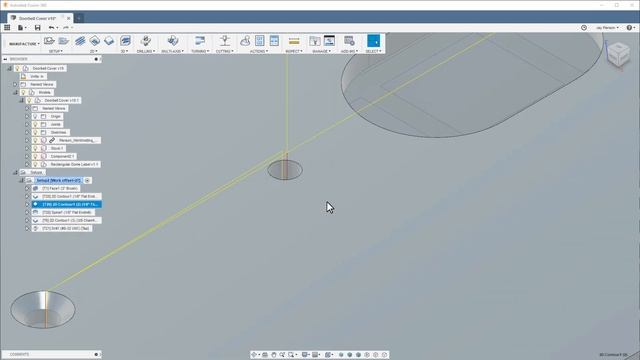Open the Actions dropdown menu
640x360 pixels.
pos(259,51)
